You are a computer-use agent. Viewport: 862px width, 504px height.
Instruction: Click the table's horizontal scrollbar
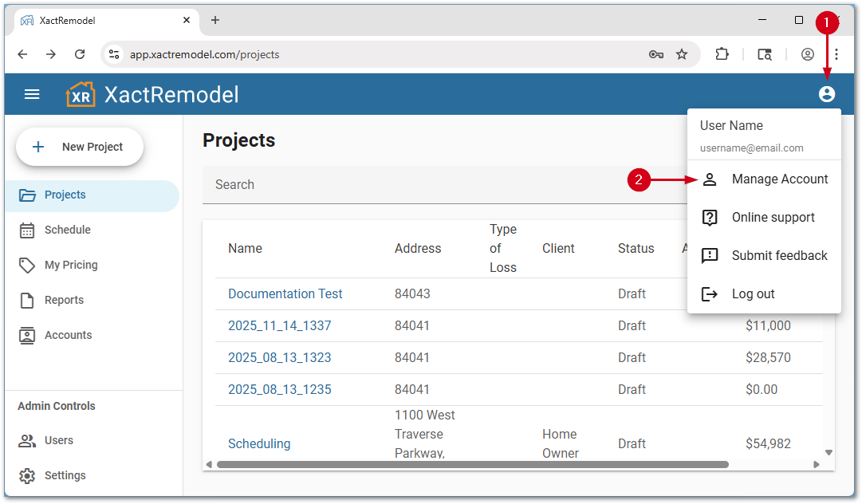tap(472, 464)
